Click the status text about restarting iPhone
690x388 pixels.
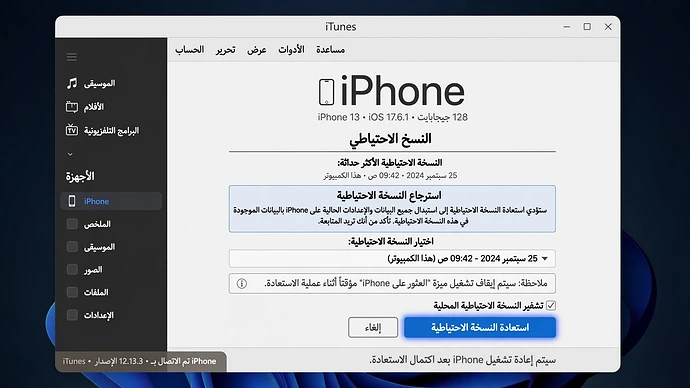pos(462,360)
